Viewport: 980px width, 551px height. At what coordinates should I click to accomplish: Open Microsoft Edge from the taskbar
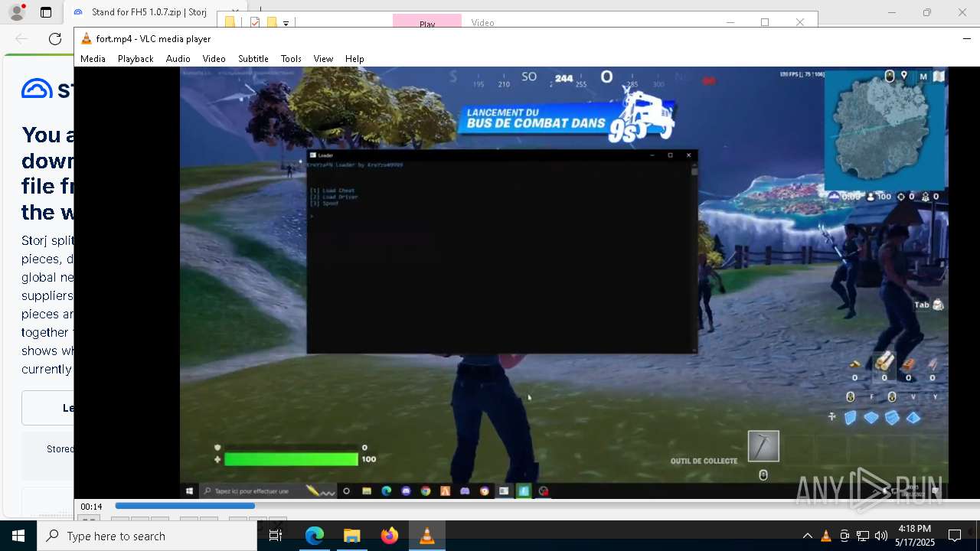[x=315, y=536]
